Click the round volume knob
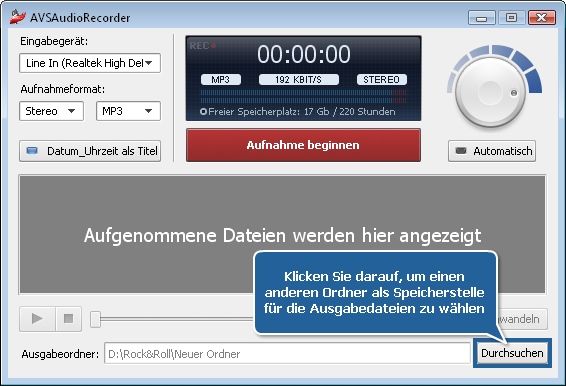 (x=490, y=92)
